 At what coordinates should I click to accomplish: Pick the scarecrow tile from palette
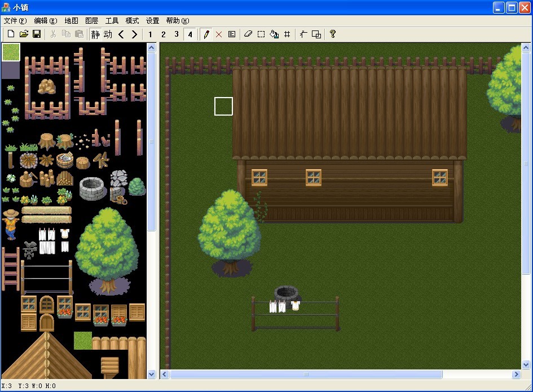coord(11,224)
